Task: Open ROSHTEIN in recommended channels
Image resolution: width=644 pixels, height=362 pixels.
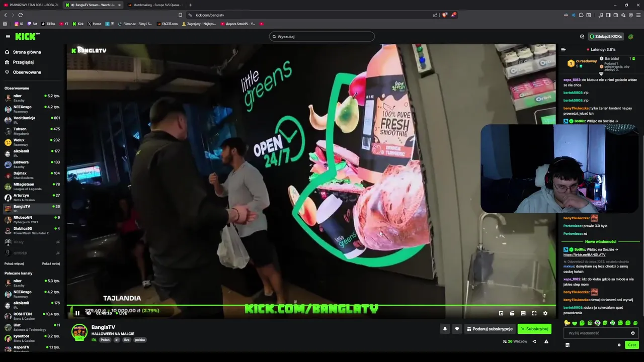Action: [x=32, y=316]
